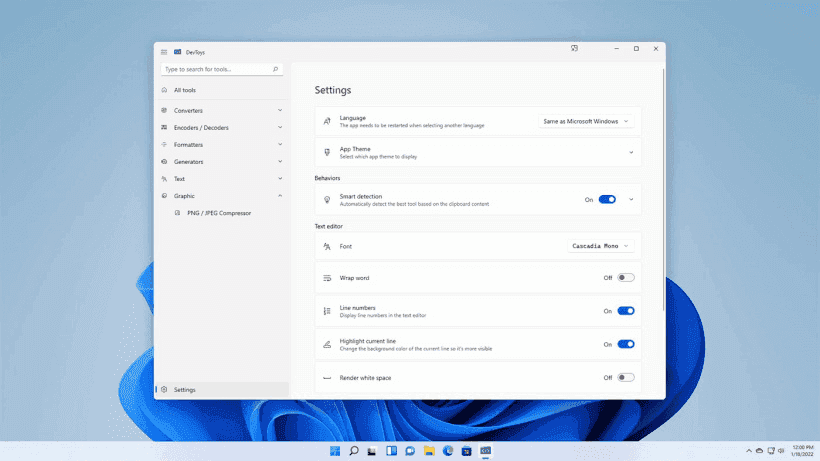Click the Formatters category icon

(x=164, y=145)
